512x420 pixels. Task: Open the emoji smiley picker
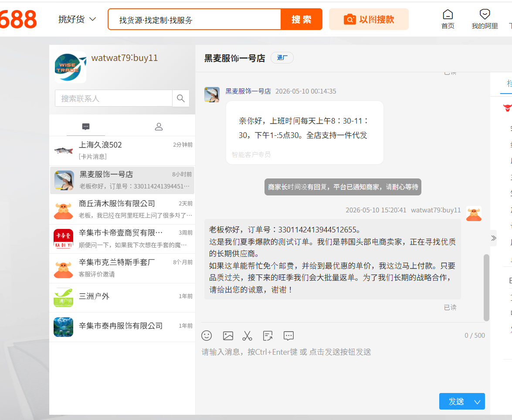tap(207, 336)
